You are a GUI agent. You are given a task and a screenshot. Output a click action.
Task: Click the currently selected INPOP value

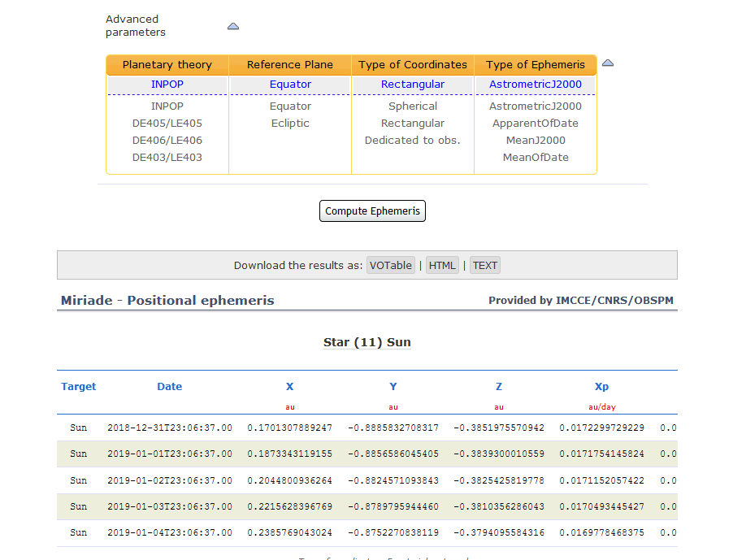tap(167, 85)
